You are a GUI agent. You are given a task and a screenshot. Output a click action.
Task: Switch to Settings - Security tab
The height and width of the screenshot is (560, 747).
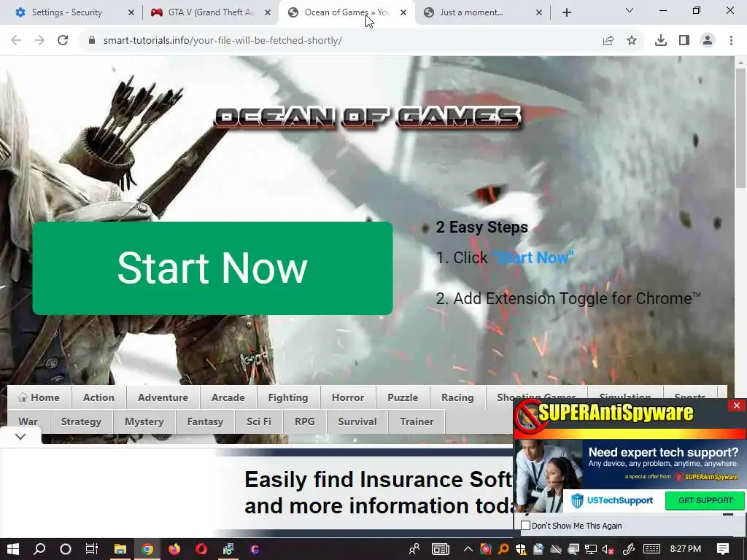66,12
